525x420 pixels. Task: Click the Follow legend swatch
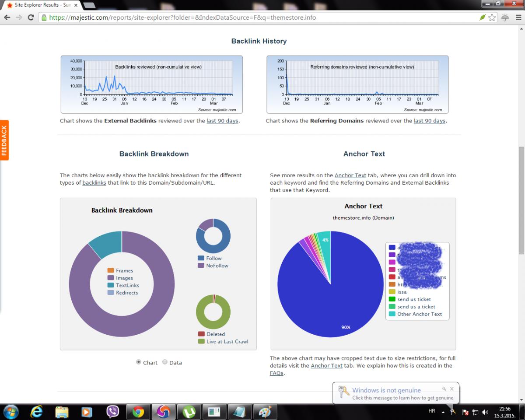coord(201,258)
